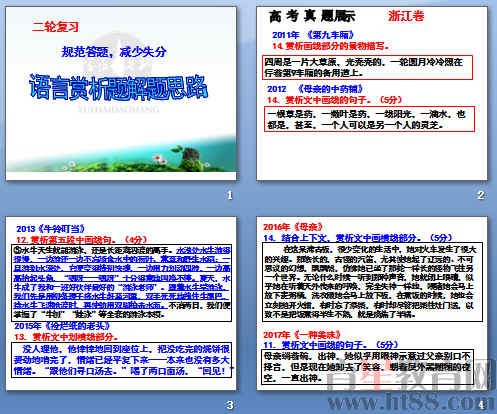Click the 2013 牛铃叮当 heading
This screenshot has height=414, width=497.
(x=50, y=229)
